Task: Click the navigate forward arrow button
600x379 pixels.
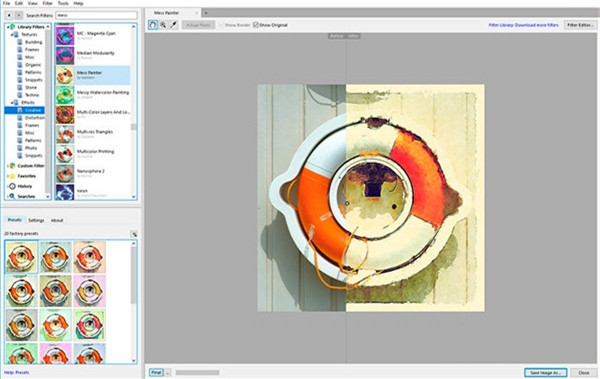Action: click(18, 15)
